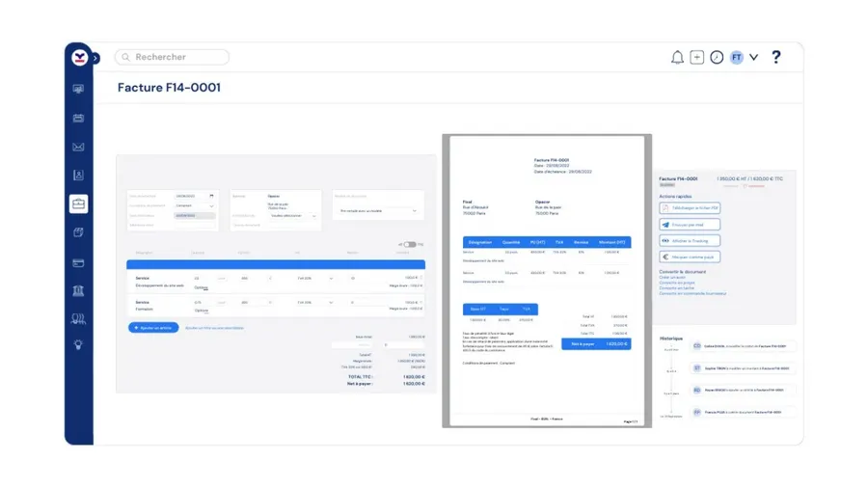Toggle the HT/TTC switch above the table
This screenshot has height=488, width=868.
[410, 245]
